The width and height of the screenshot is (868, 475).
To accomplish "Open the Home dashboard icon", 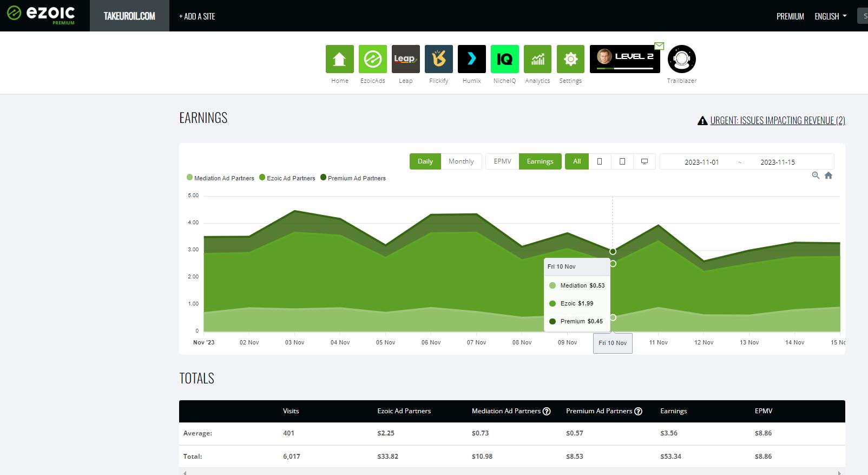I will click(x=339, y=59).
